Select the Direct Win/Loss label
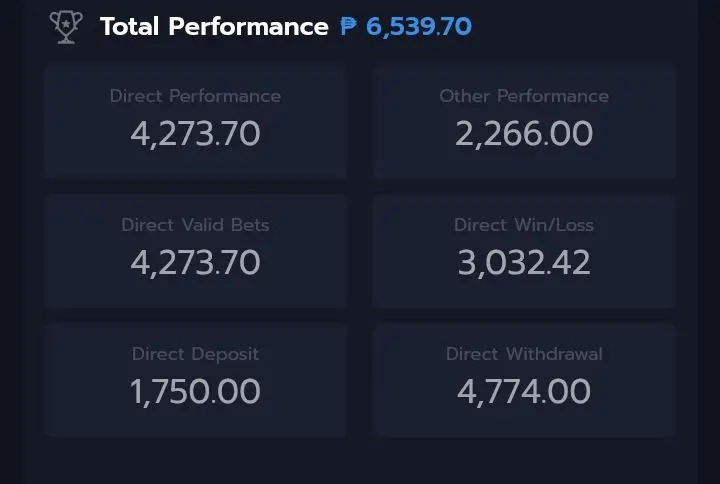This screenshot has width=720, height=484. 524,225
